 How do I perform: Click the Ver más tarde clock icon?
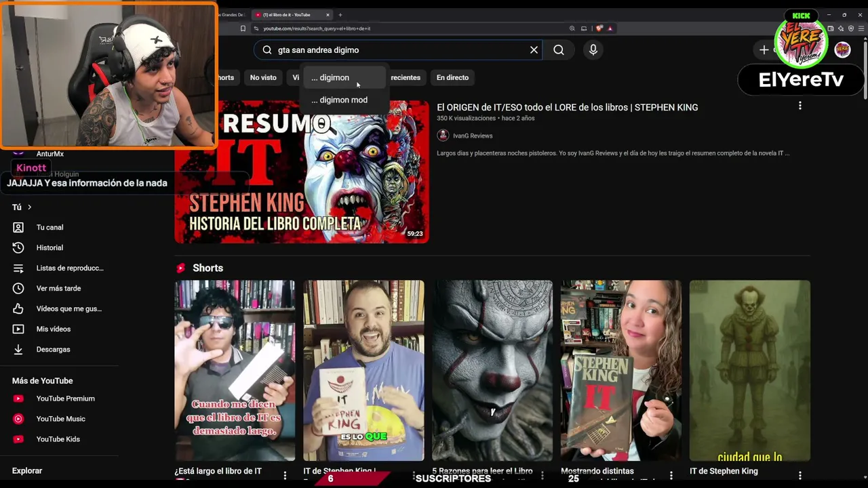(18, 289)
